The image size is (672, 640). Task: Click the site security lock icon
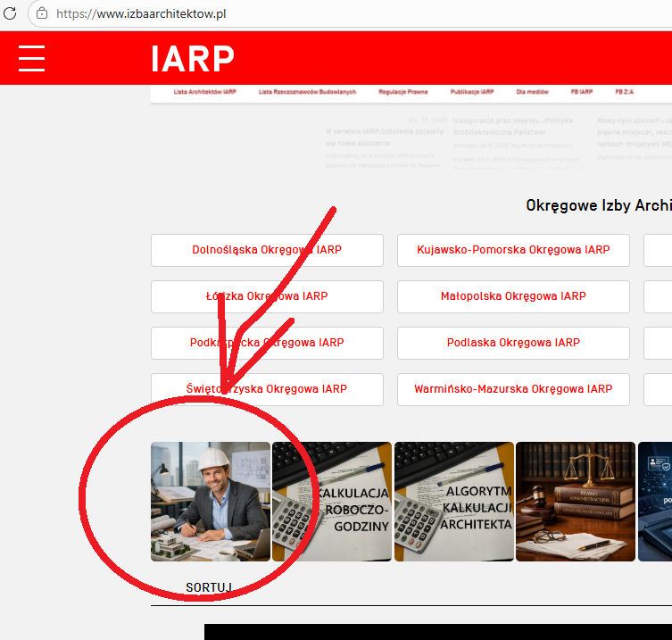click(x=42, y=14)
